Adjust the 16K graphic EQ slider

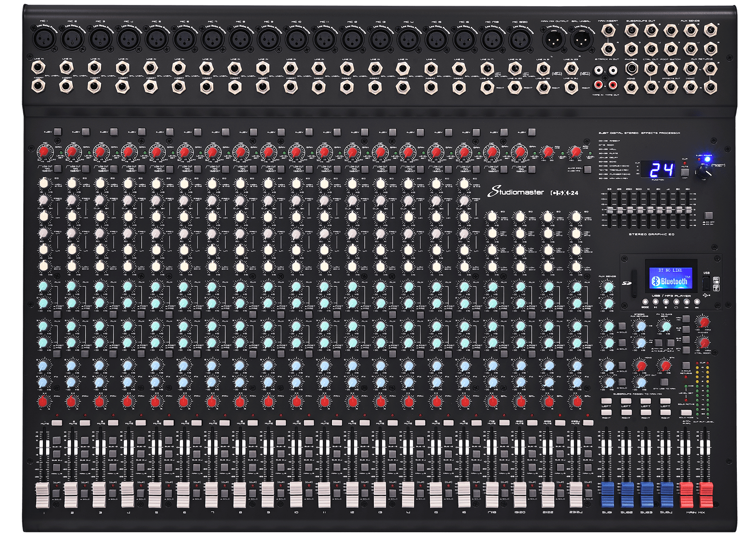pos(689,210)
